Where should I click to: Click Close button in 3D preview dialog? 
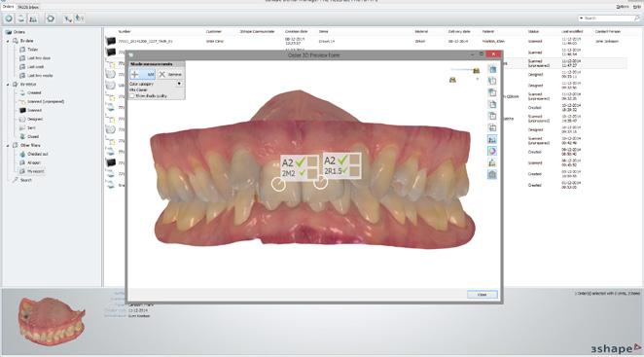483,295
